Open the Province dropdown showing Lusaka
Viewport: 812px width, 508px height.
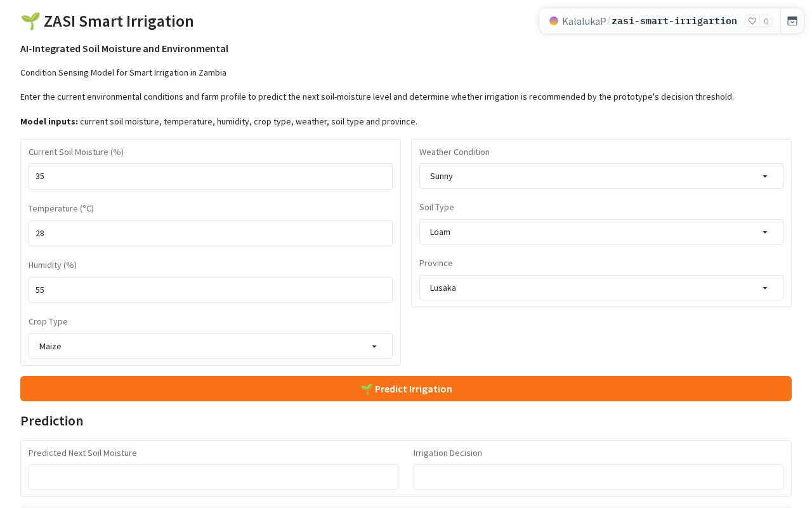click(601, 288)
